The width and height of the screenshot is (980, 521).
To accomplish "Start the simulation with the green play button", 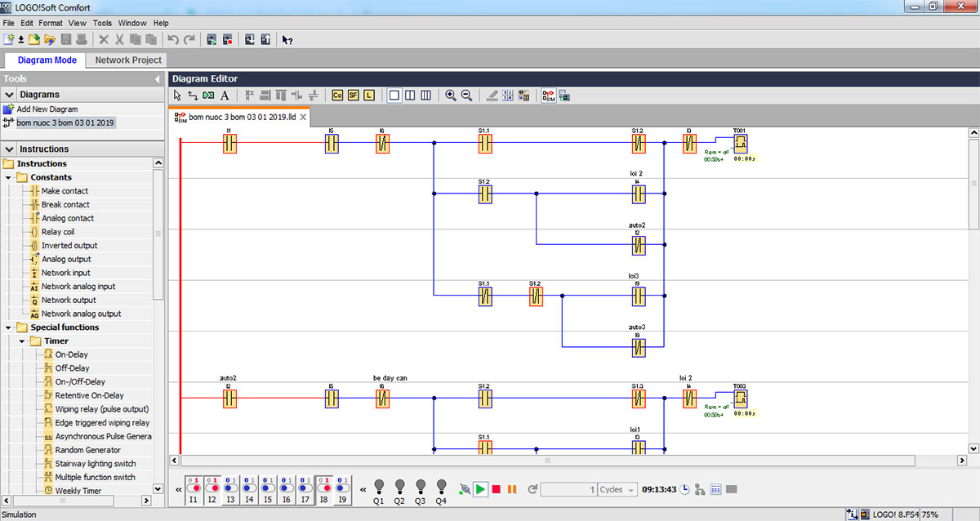I will 480,489.
